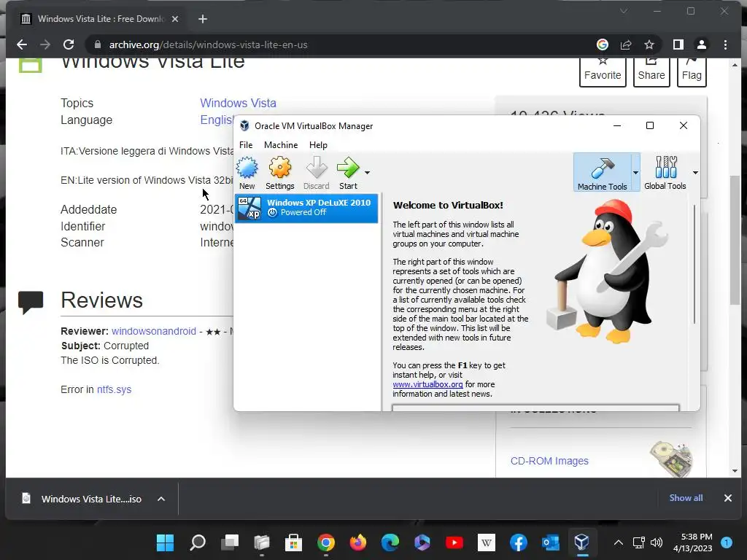The height and width of the screenshot is (560, 747).
Task: Open the Windows Vista topic link
Action: click(239, 103)
